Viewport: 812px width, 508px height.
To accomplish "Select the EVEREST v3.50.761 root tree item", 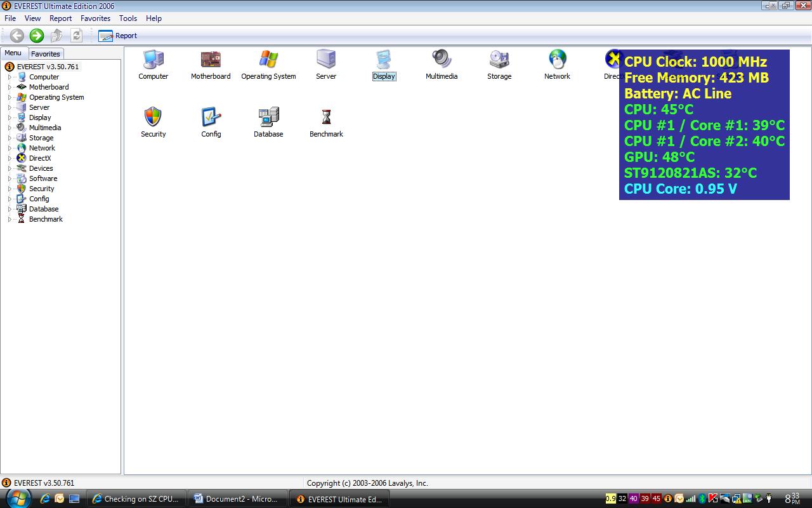I will 48,67.
